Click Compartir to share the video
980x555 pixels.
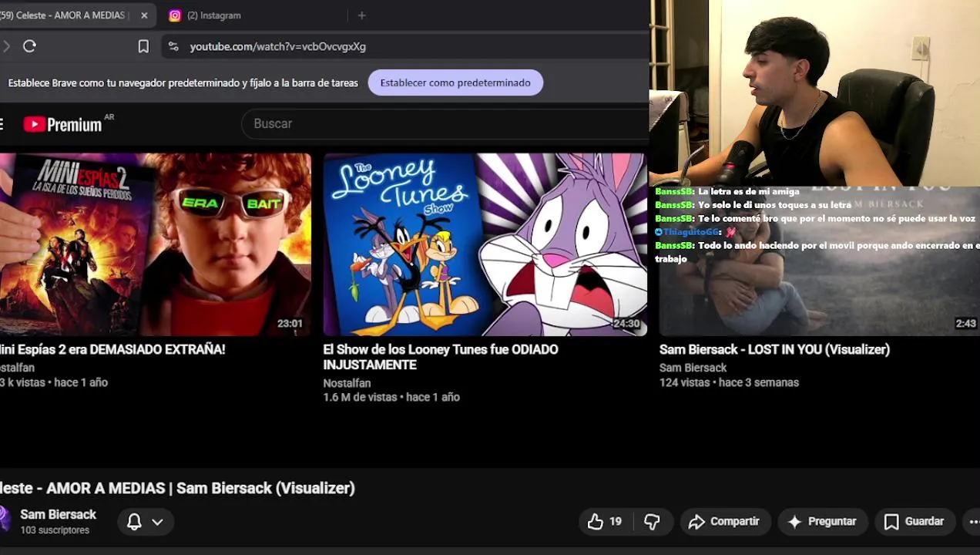724,522
